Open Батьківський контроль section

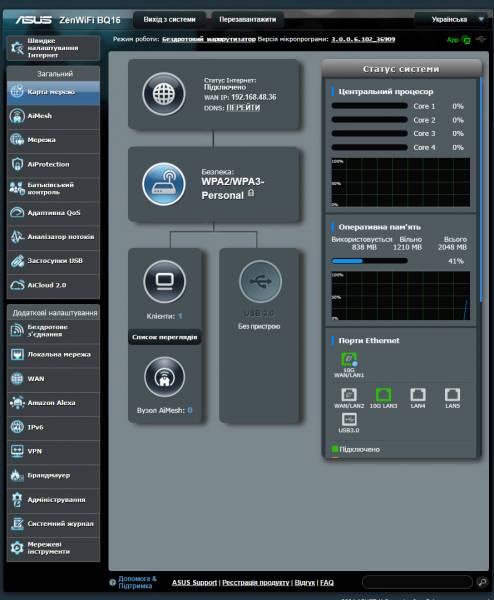pyautogui.click(x=53, y=188)
